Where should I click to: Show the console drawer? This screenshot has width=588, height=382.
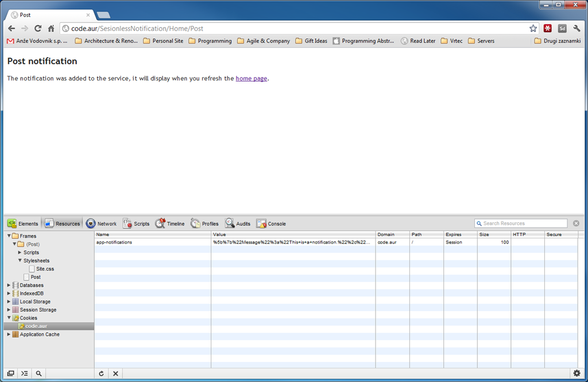pos(24,373)
